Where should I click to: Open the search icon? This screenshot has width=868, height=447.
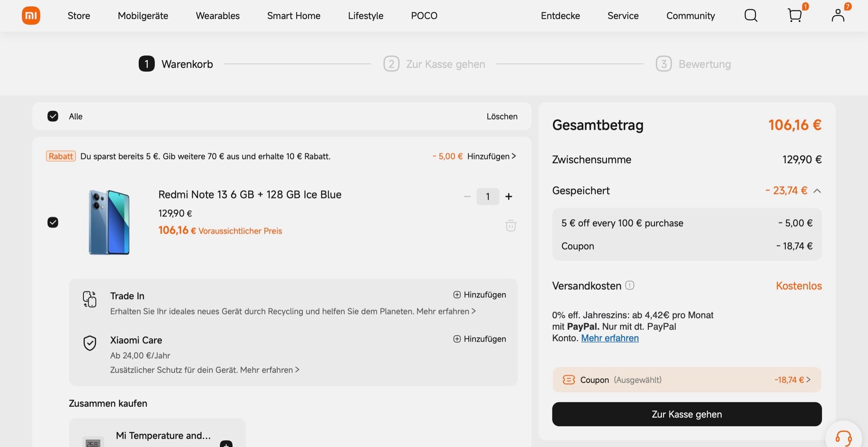click(750, 16)
